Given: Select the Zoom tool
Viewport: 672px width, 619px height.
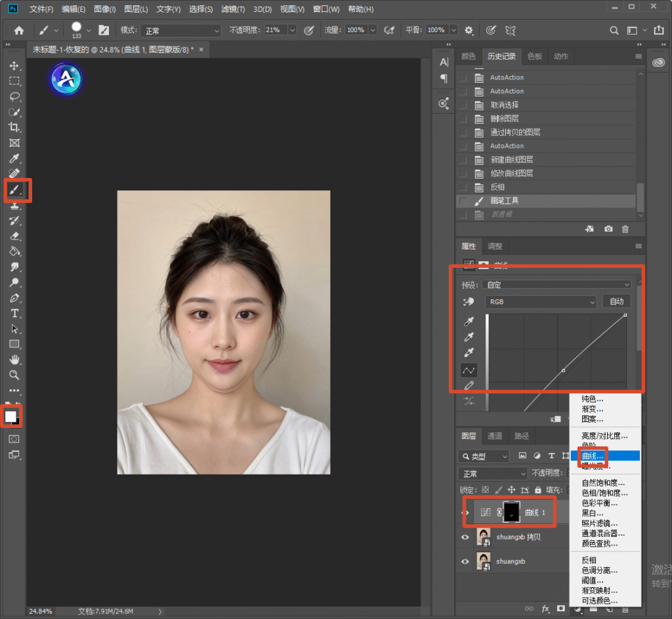Looking at the screenshot, I should click(x=14, y=375).
